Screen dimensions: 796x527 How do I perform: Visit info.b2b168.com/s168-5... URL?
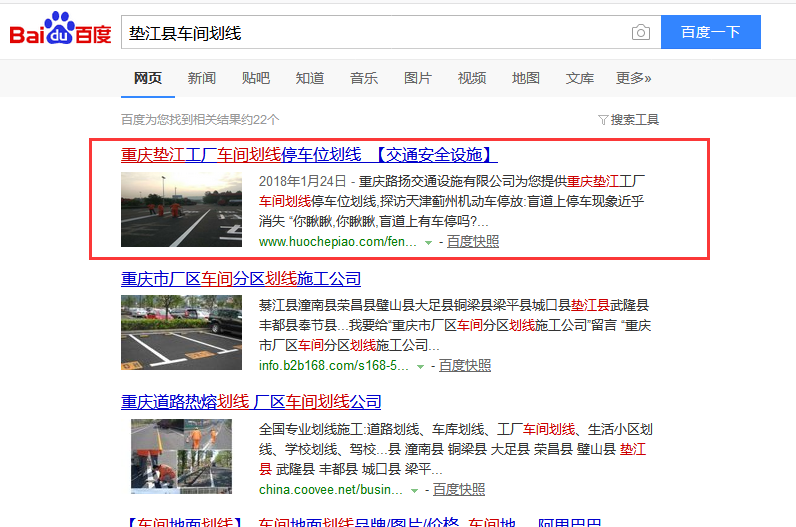click(334, 366)
